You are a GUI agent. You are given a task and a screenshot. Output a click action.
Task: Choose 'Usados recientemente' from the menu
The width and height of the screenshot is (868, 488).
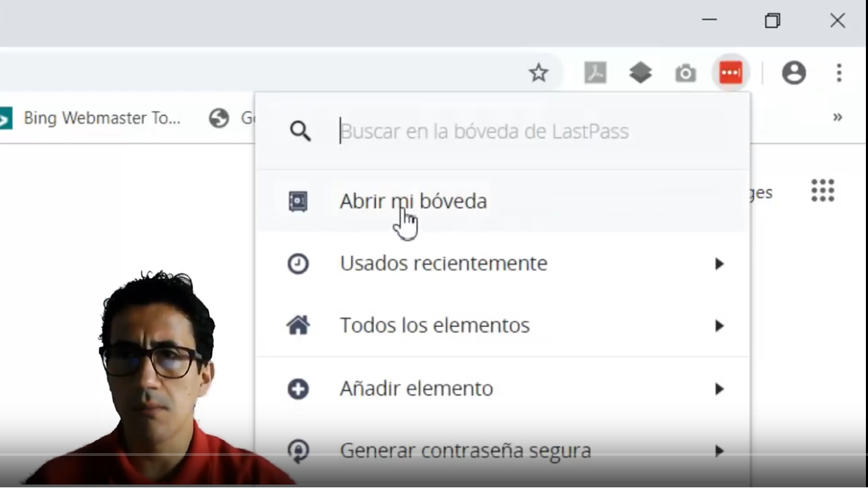click(443, 264)
